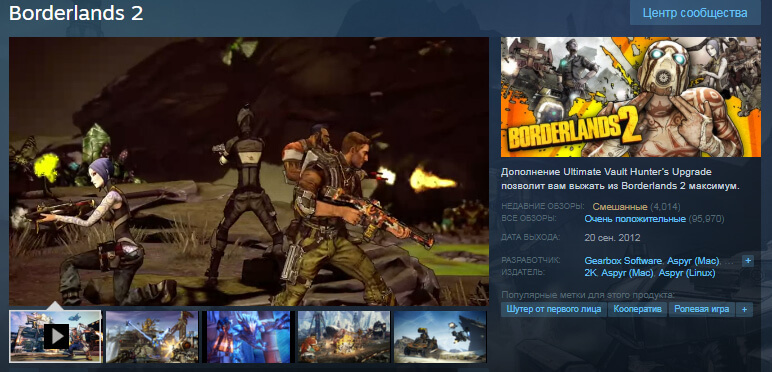Open publisher Aspyr (Linux) link
The image size is (772, 372).
click(687, 273)
